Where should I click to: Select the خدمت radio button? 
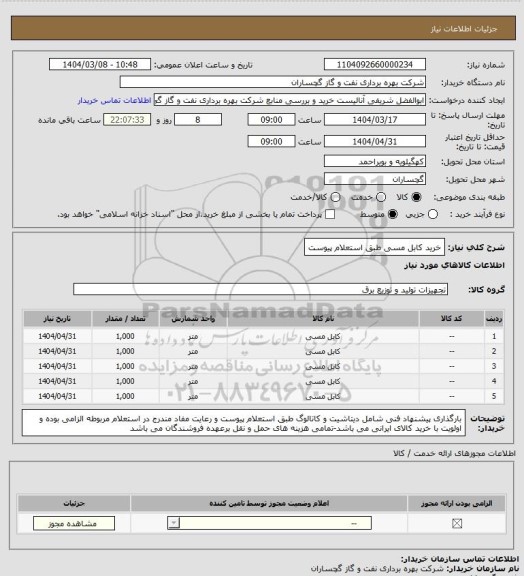381,197
